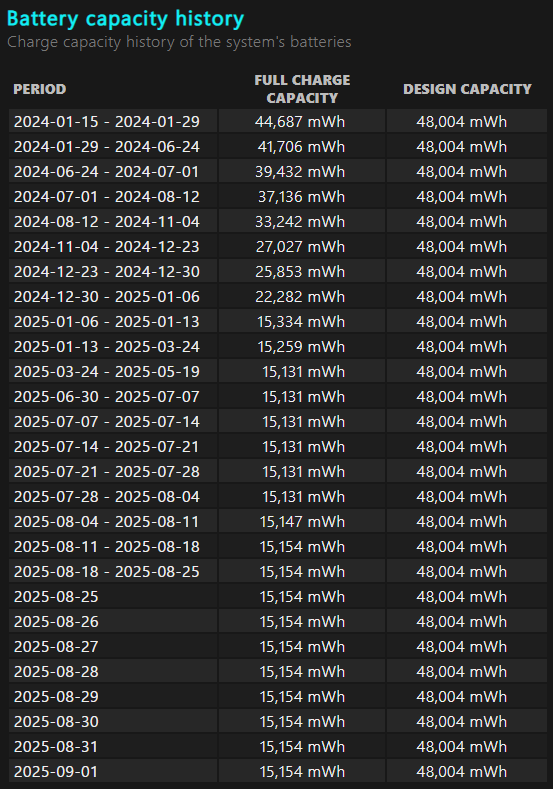This screenshot has width=553, height=789.
Task: Click full charge capacity for 2025-08-11 - 2025-08-18
Action: coord(302,547)
